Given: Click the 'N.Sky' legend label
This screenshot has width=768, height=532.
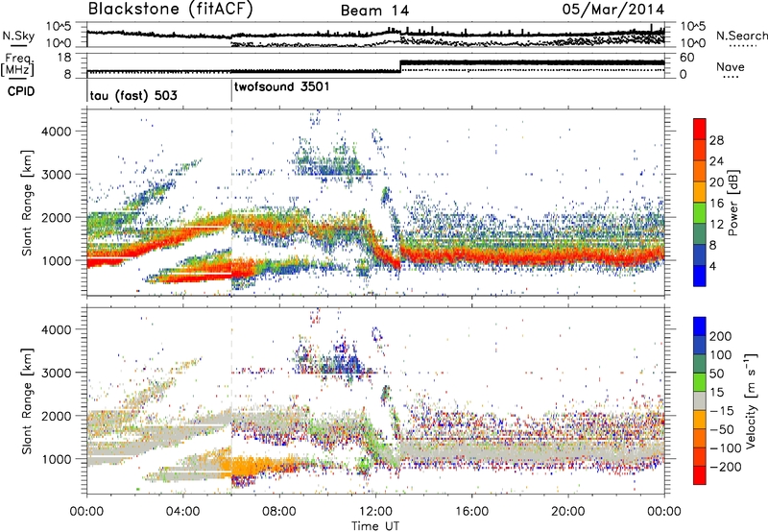Looking at the screenshot, I should coord(18,36).
